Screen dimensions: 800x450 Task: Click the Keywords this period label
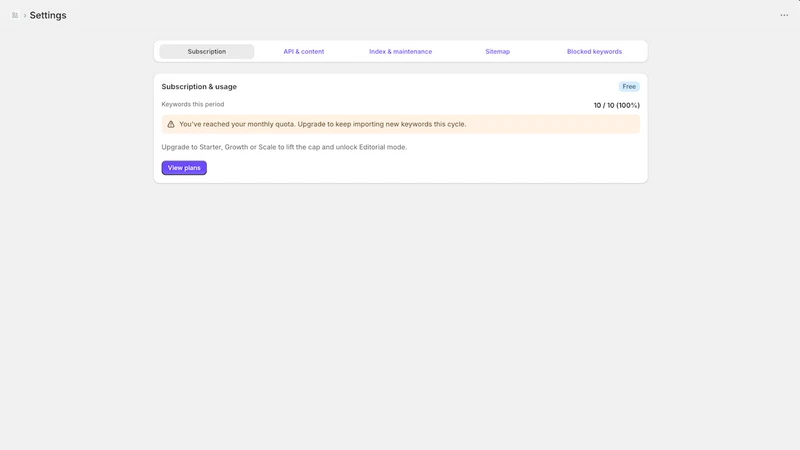(193, 104)
